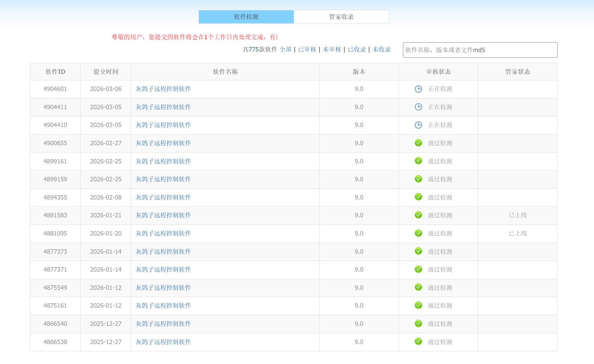
Task: Show 已审核 software filter
Action: [307, 49]
